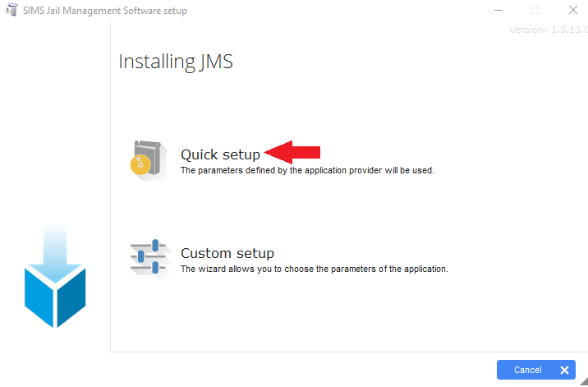Click the 'Installing JMS' heading
588x387 pixels.
click(x=176, y=62)
